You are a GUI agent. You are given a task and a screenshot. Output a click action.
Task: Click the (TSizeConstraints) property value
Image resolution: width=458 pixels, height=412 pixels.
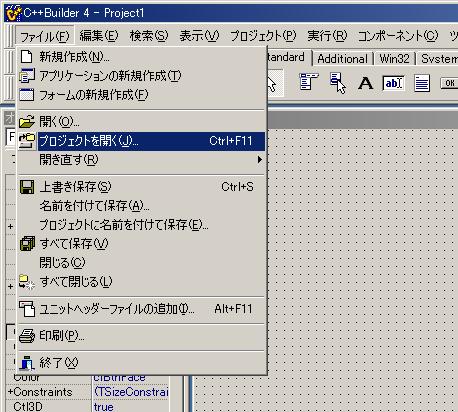click(x=131, y=392)
